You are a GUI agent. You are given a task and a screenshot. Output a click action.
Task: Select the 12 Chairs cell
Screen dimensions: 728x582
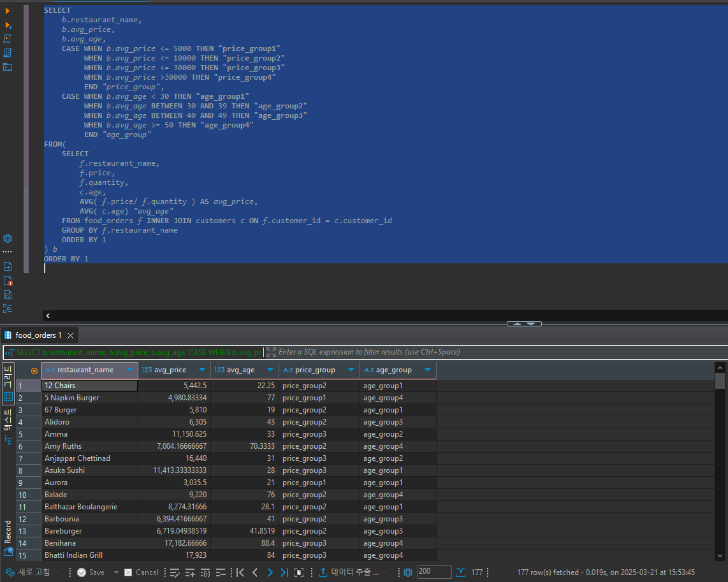click(90, 386)
